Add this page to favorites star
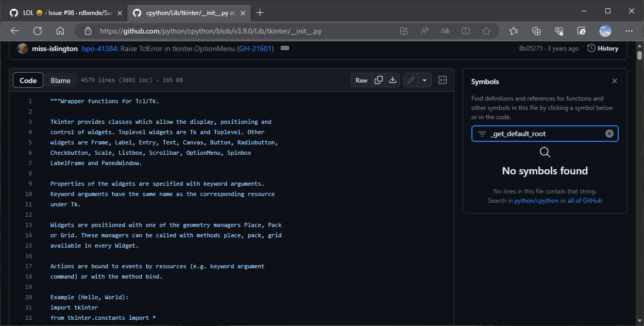Viewport: 644px width, 326px height. click(x=486, y=31)
